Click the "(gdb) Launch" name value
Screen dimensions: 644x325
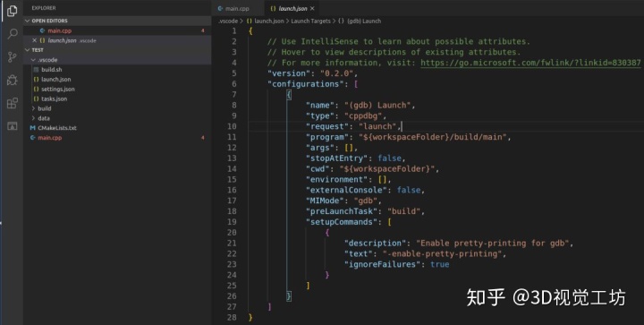coord(377,105)
